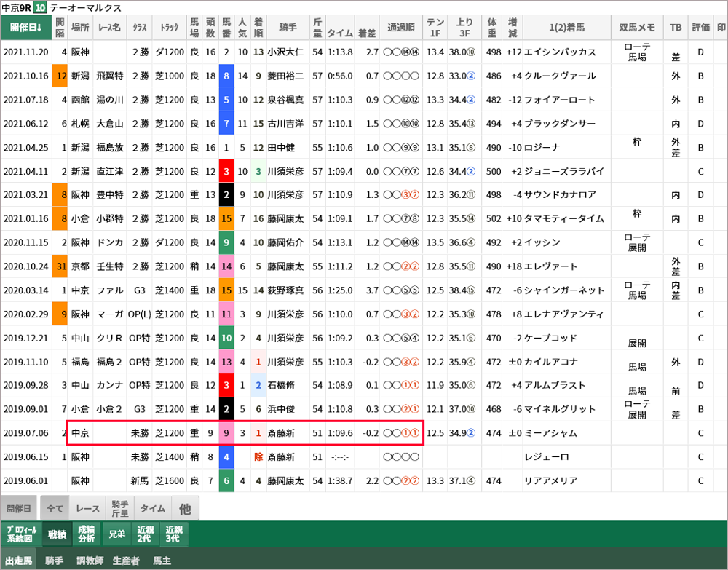Viewport: 728px width, 570px height.
Task: Open the 調教師 bottom menu item
Action: tap(90, 561)
